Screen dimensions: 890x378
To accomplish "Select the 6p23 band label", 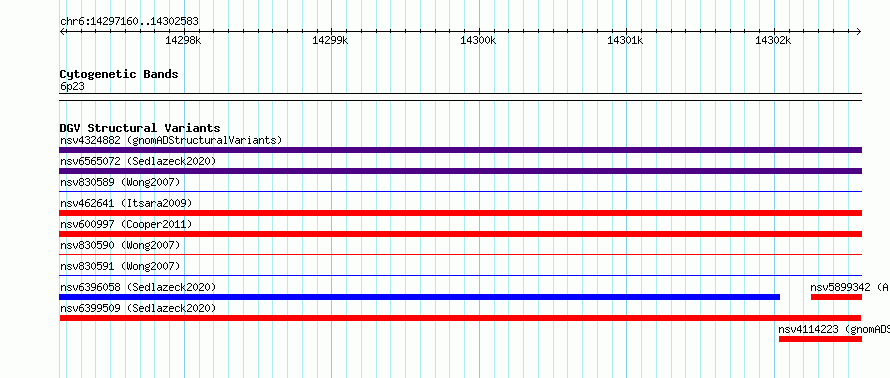I will (x=72, y=87).
